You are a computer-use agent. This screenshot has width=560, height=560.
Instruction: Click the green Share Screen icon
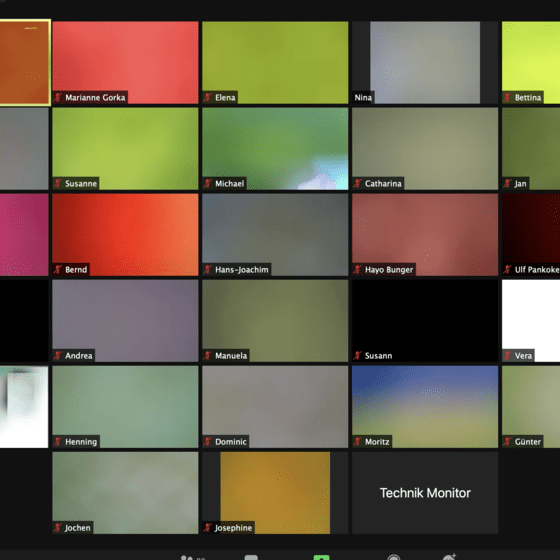[x=321, y=558]
